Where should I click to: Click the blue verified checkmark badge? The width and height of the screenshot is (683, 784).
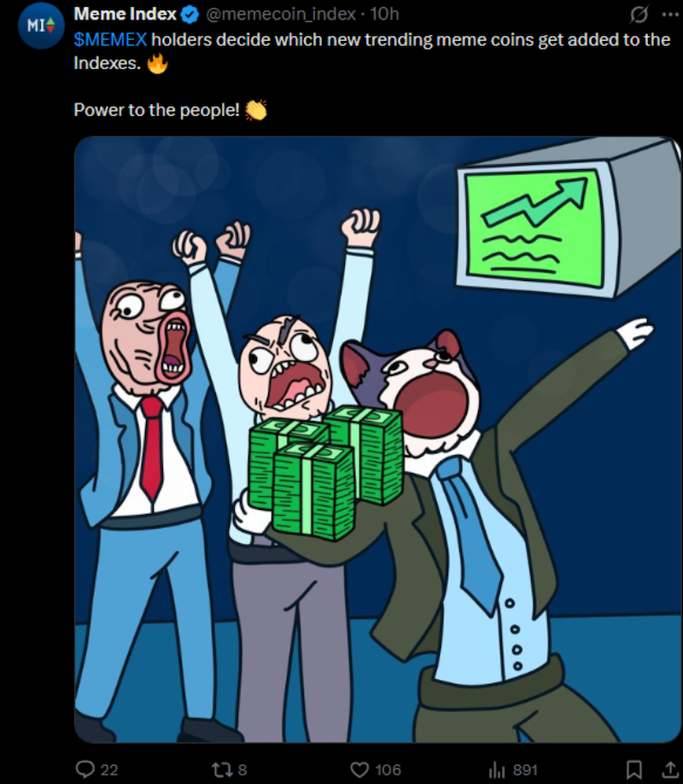190,15
